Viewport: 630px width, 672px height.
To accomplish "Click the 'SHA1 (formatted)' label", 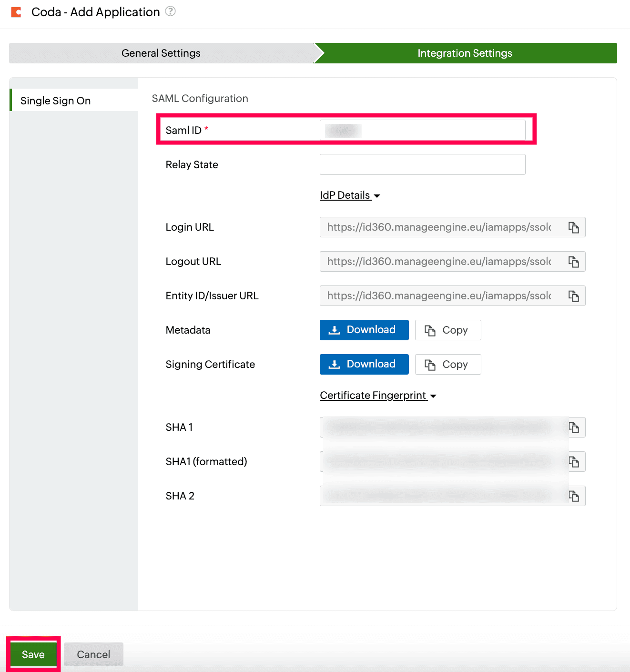I will click(x=206, y=461).
